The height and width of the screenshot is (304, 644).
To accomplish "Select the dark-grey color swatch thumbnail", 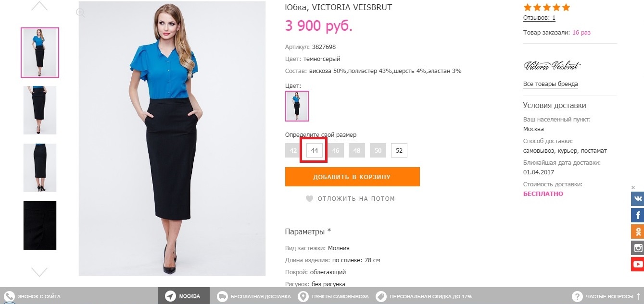I will coord(297,106).
